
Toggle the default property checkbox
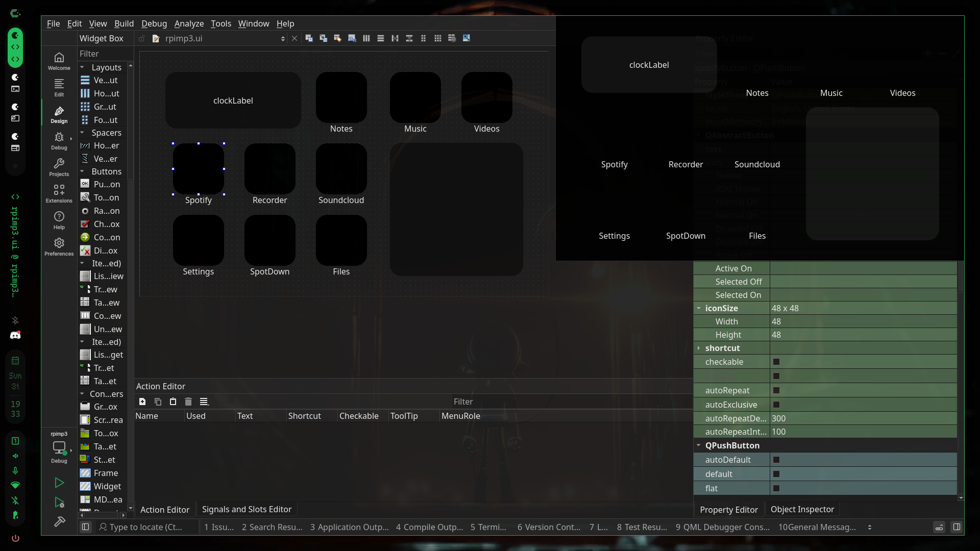coord(776,474)
